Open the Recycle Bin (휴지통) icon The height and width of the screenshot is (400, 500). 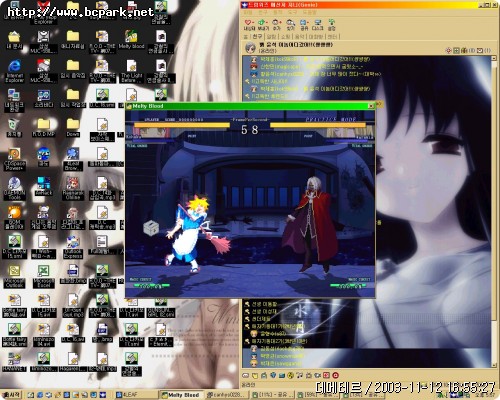(14, 128)
